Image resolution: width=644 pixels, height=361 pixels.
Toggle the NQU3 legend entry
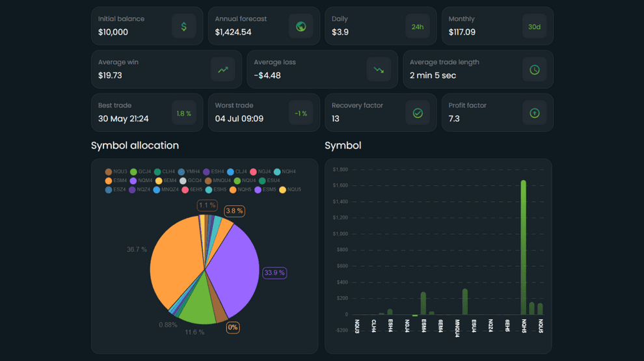pos(116,172)
